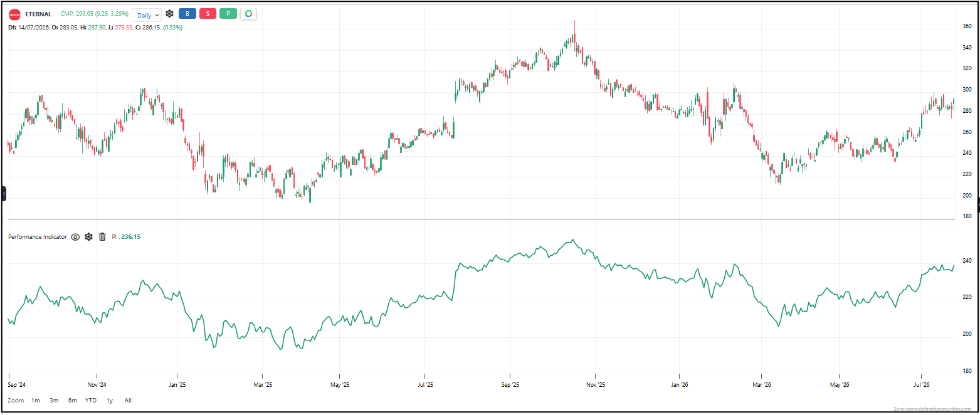Click the Mar '25 axis label
The height and width of the screenshot is (415, 980).
click(x=261, y=384)
